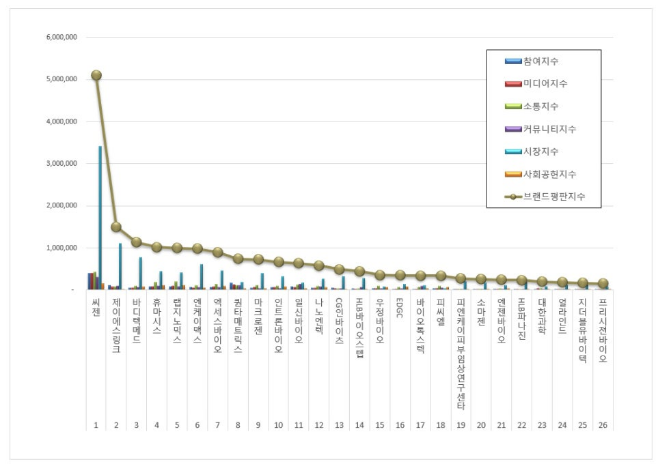The image size is (660, 466).
Task: Click the tall cyan 시장지수 bar for 씨젠
Action: [x=100, y=220]
